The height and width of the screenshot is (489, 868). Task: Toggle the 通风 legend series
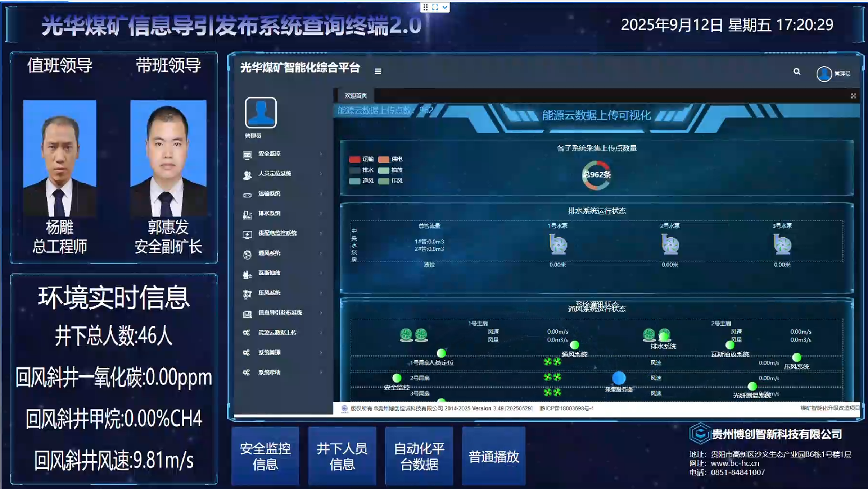tap(354, 181)
